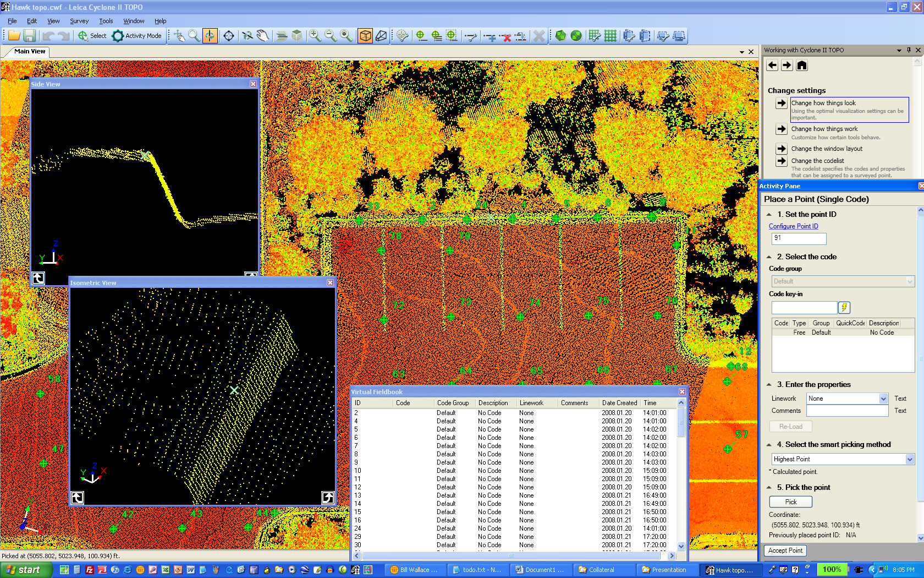Open the Tools menu
This screenshot has height=578, width=924.
point(106,21)
